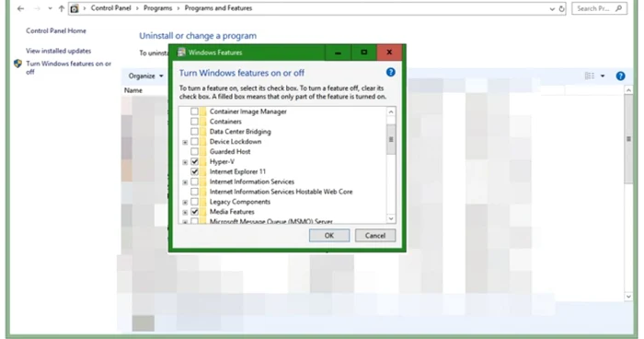This screenshot has width=644, height=339.
Task: Uncheck the Hyper-V checkbox
Action: pos(195,162)
